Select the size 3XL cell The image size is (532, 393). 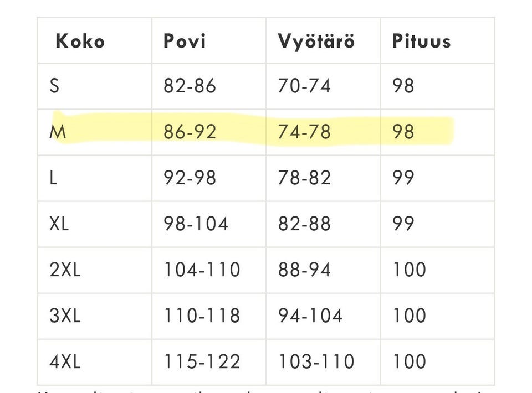(x=65, y=316)
